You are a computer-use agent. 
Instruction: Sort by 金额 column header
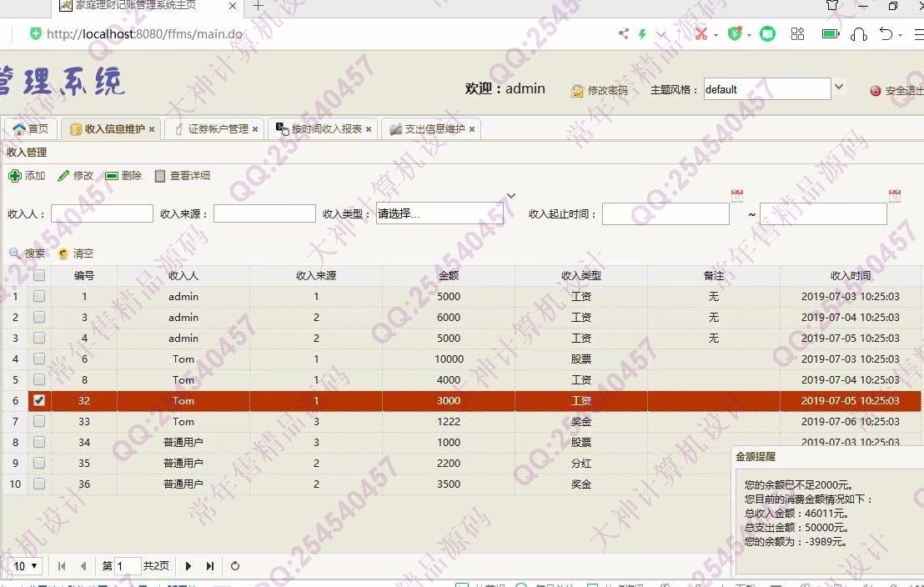(449, 275)
